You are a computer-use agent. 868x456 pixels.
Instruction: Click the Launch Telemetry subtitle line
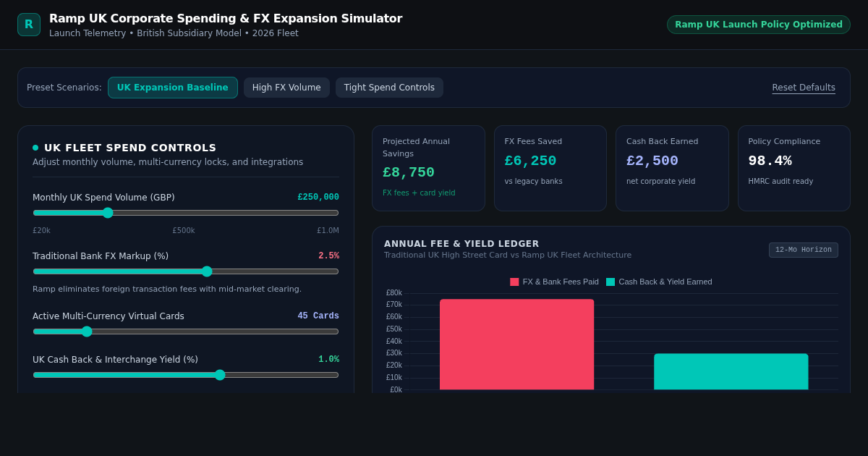pyautogui.click(x=174, y=33)
